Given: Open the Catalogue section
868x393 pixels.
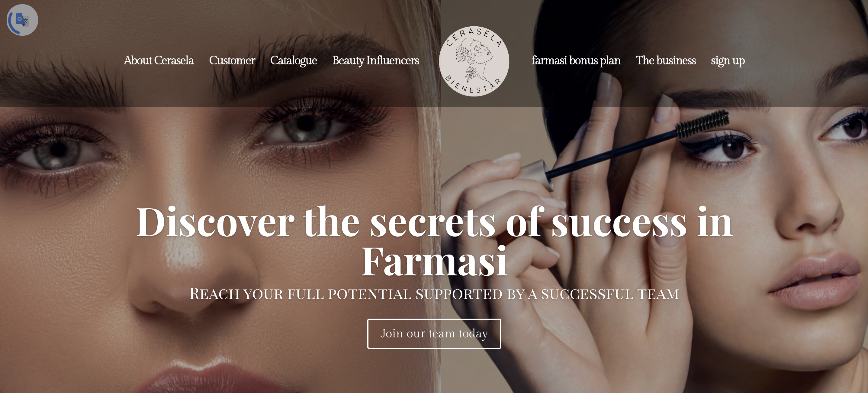Looking at the screenshot, I should click(294, 61).
